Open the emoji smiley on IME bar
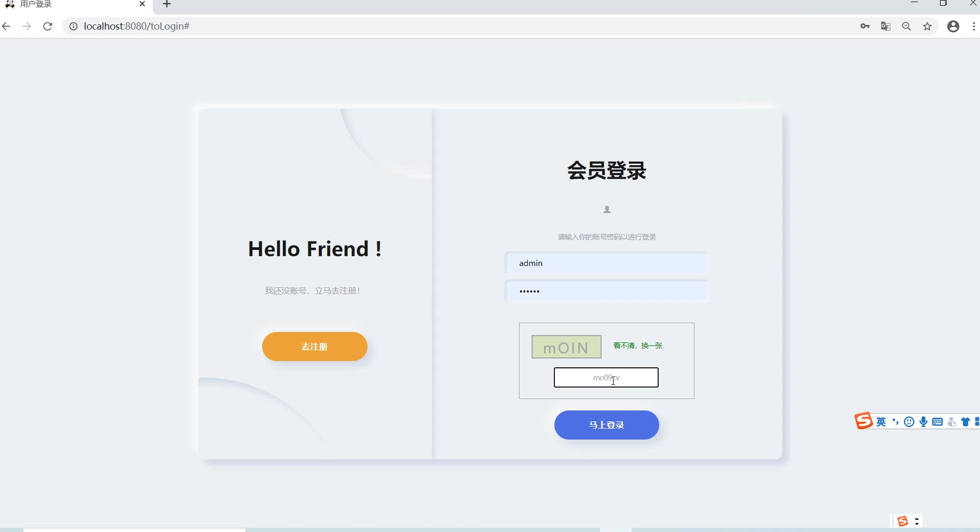 tap(909, 422)
